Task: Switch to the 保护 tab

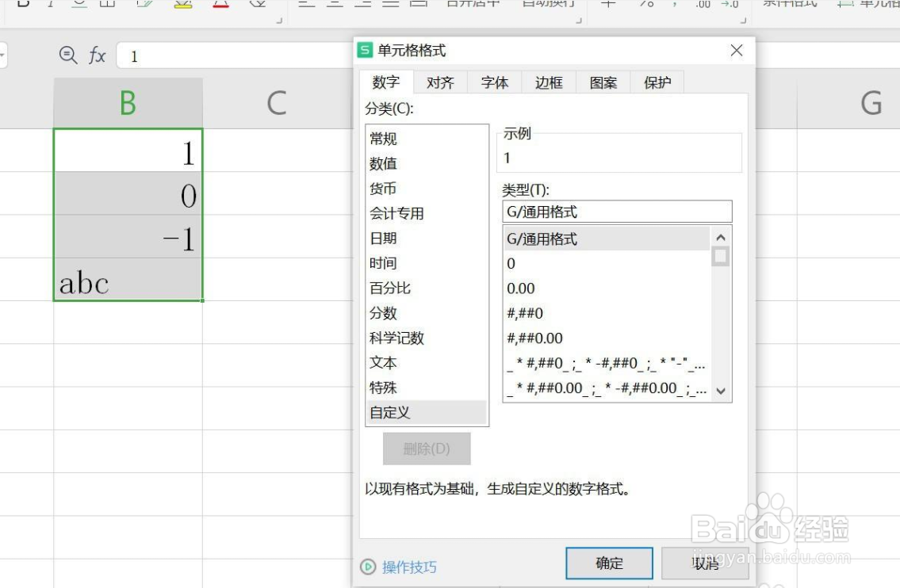Action: tap(657, 82)
